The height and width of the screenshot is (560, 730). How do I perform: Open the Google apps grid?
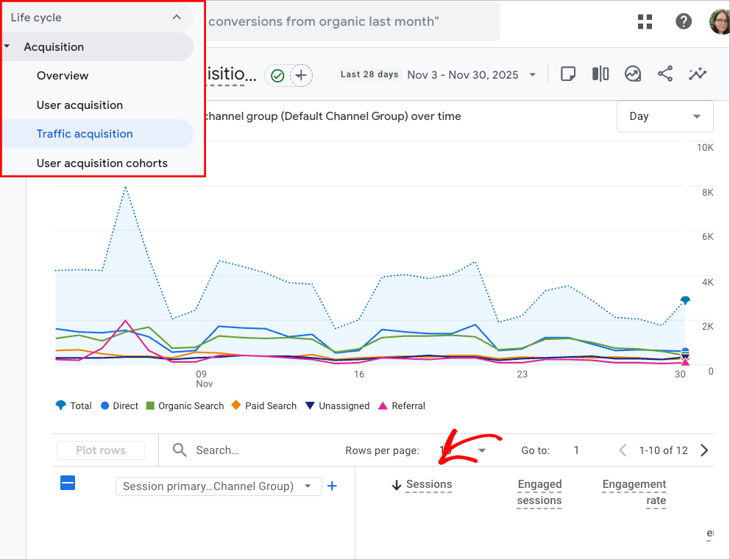[645, 21]
